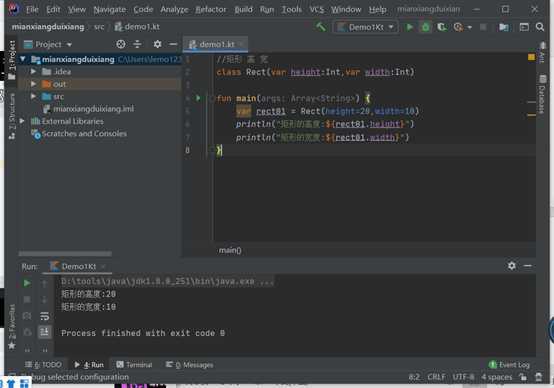Click the run gutter arrow beside fun main
Image resolution: width=554 pixels, height=388 pixels.
pyautogui.click(x=198, y=98)
